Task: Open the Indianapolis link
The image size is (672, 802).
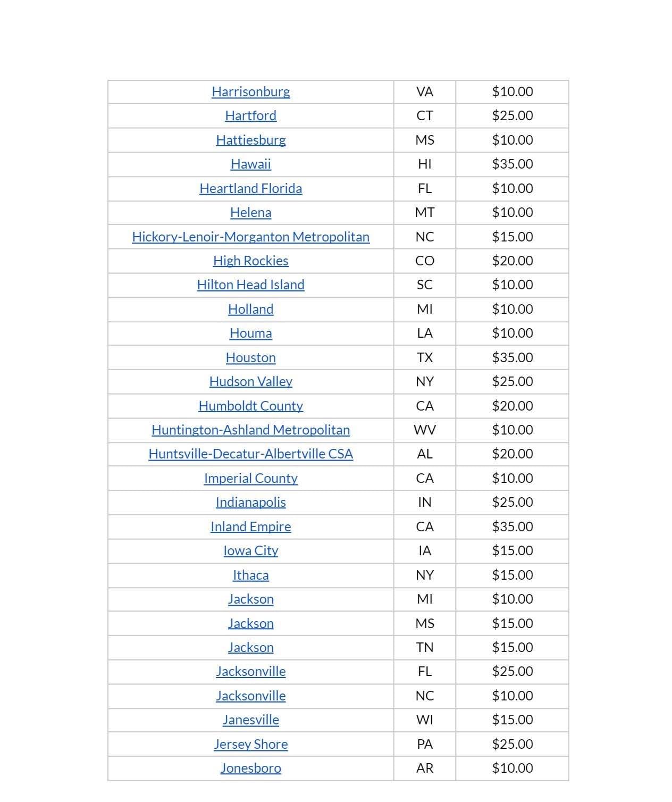Action: coord(250,502)
